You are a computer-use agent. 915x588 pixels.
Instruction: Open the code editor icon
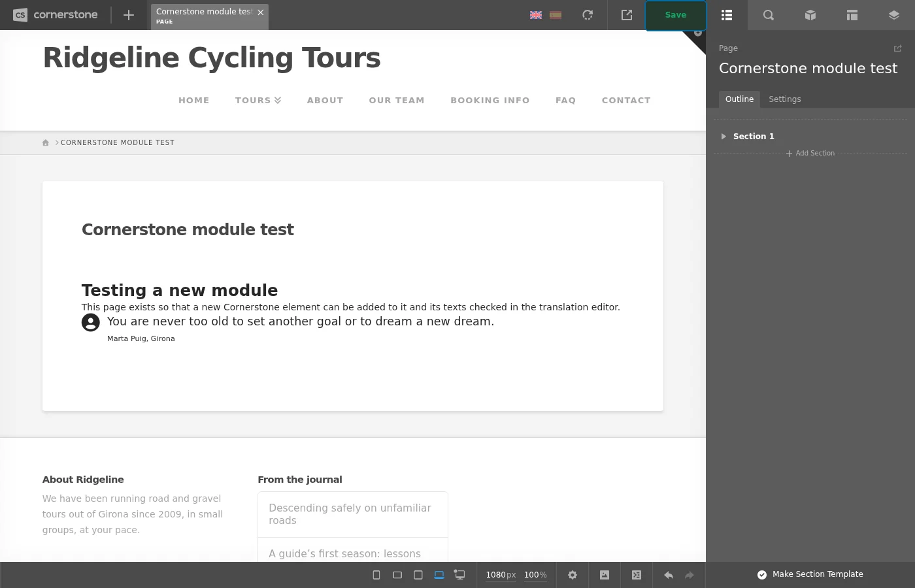[637, 575]
